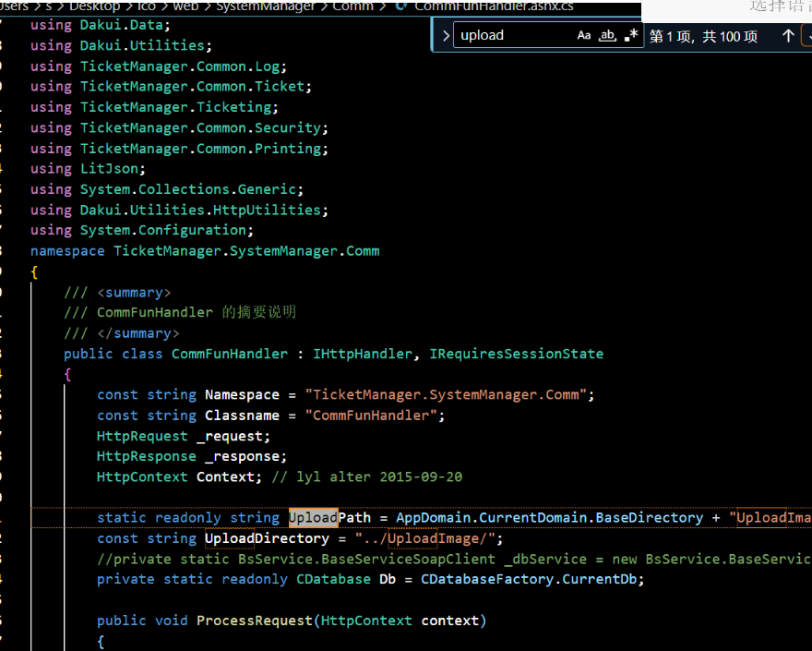Viewport: 812px width, 651px height.
Task: Click 'ProcessRequest' method name
Action: pyautogui.click(x=255, y=621)
